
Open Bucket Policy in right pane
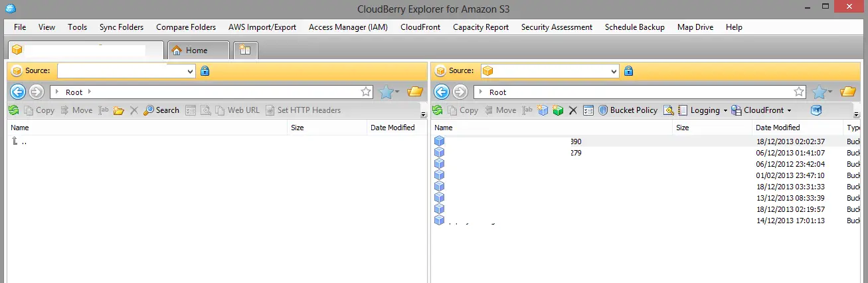[628, 110]
